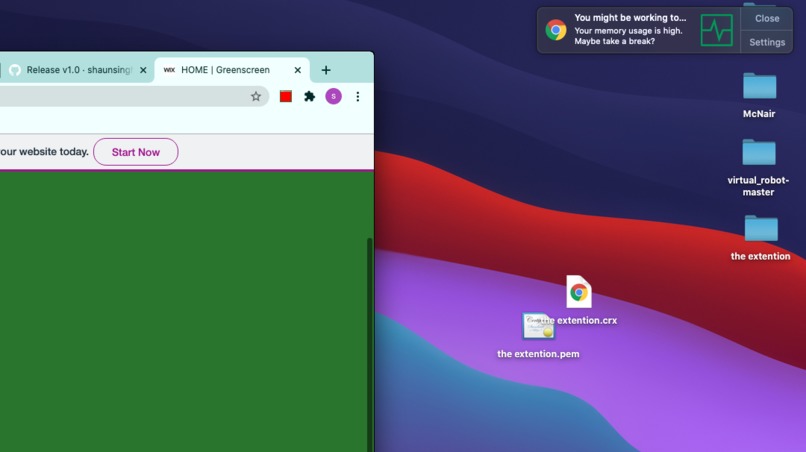Viewport: 806px width, 452px height.
Task: Click the Chrome icon in the notification
Action: 556,30
